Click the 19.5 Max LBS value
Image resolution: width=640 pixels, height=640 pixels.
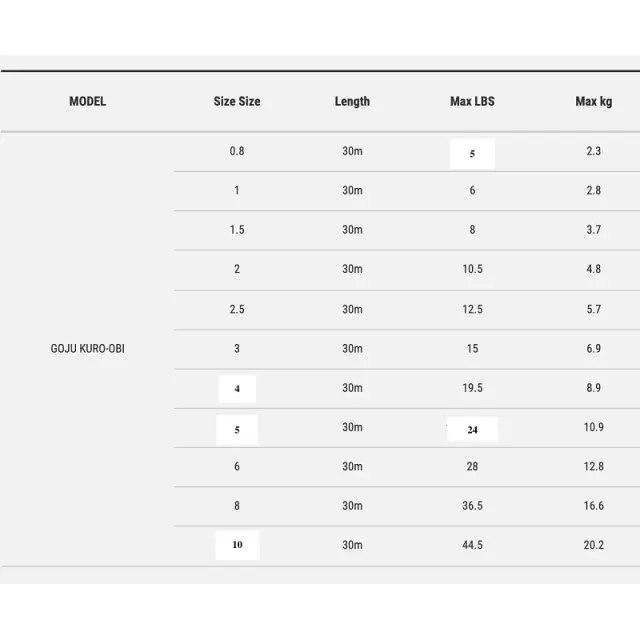coord(472,388)
